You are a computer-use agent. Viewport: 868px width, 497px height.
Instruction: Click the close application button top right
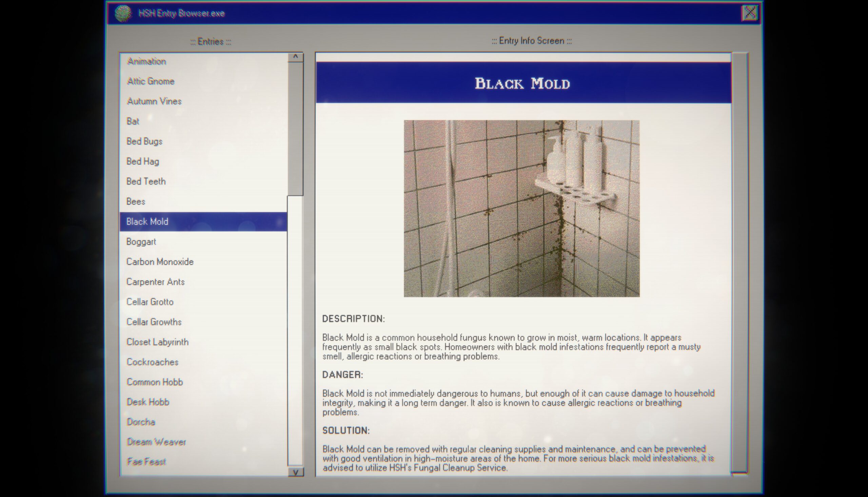(749, 13)
